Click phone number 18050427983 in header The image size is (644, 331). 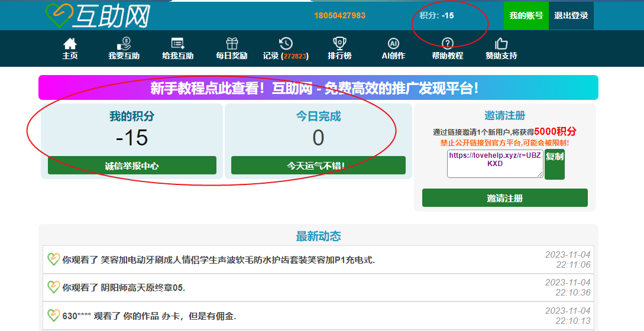coord(339,15)
